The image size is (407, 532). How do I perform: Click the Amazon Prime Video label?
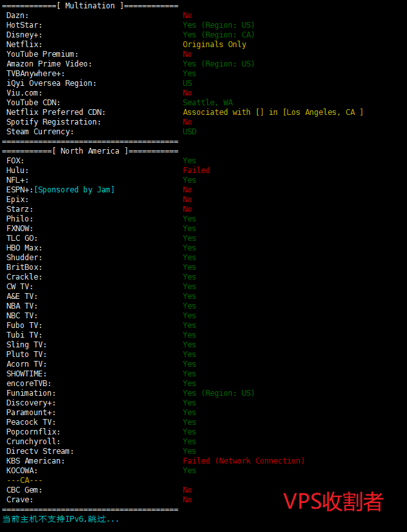pos(49,64)
